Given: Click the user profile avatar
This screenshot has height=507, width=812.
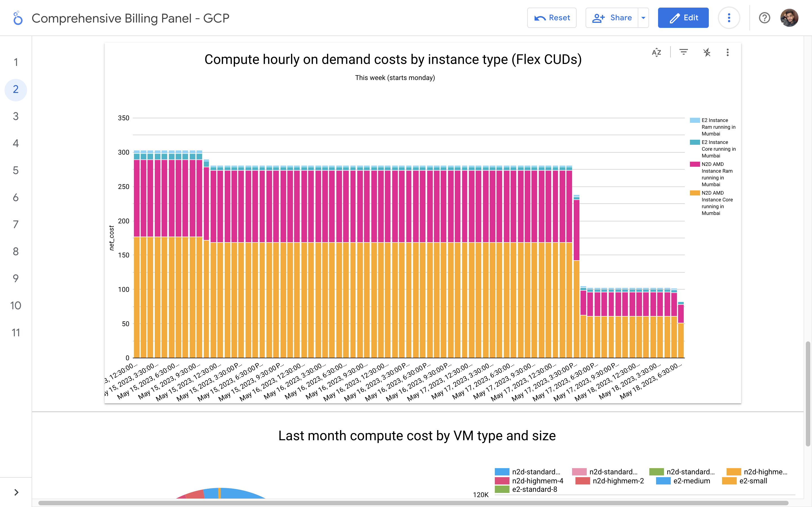Looking at the screenshot, I should [789, 18].
